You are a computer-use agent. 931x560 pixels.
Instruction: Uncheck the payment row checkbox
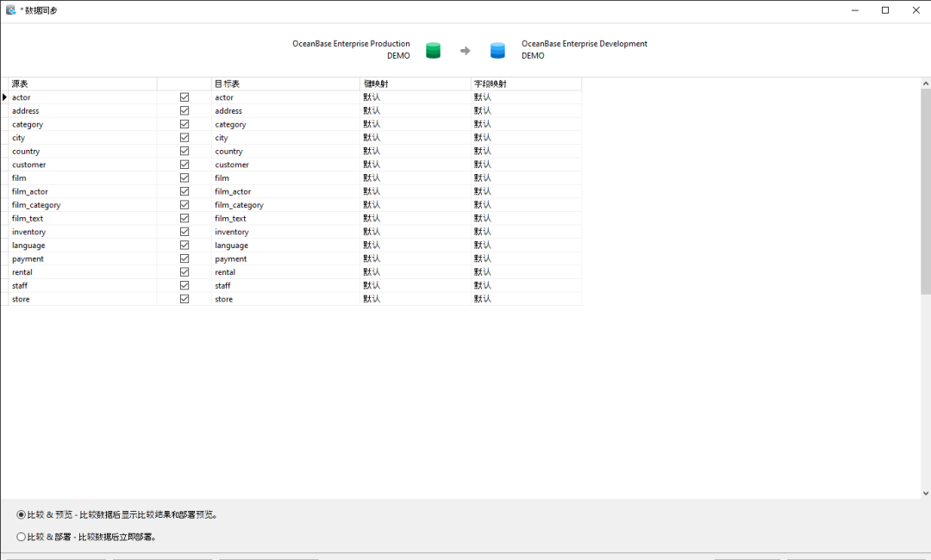[x=184, y=258]
